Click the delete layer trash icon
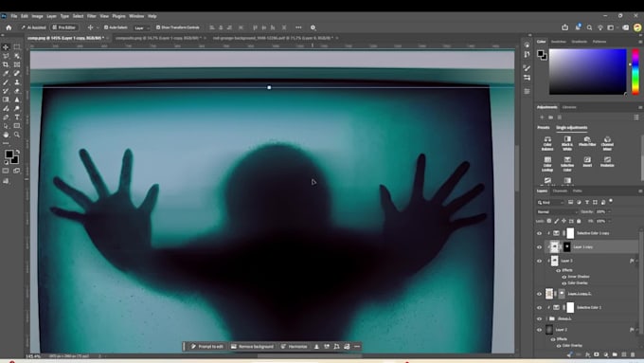The image size is (644, 363). point(633,354)
